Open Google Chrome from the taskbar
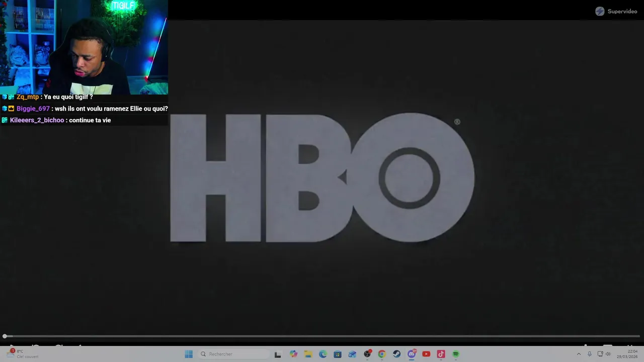 (382, 354)
